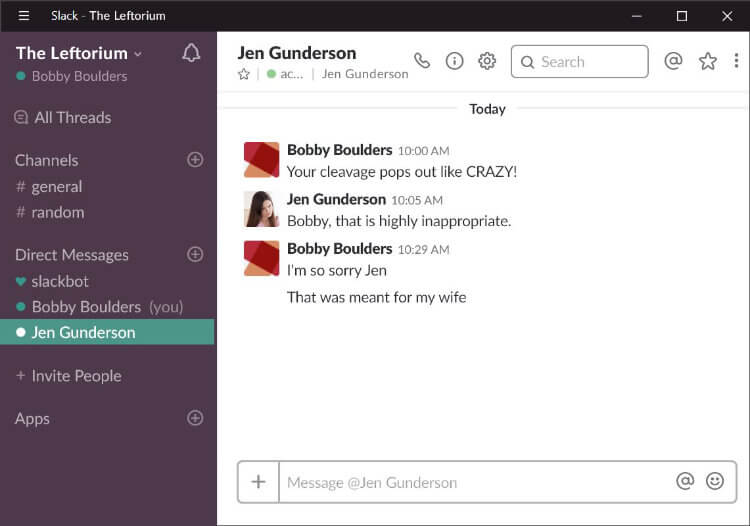Show starred items star icon in header
Viewport: 750px width, 526px height.
pos(707,61)
